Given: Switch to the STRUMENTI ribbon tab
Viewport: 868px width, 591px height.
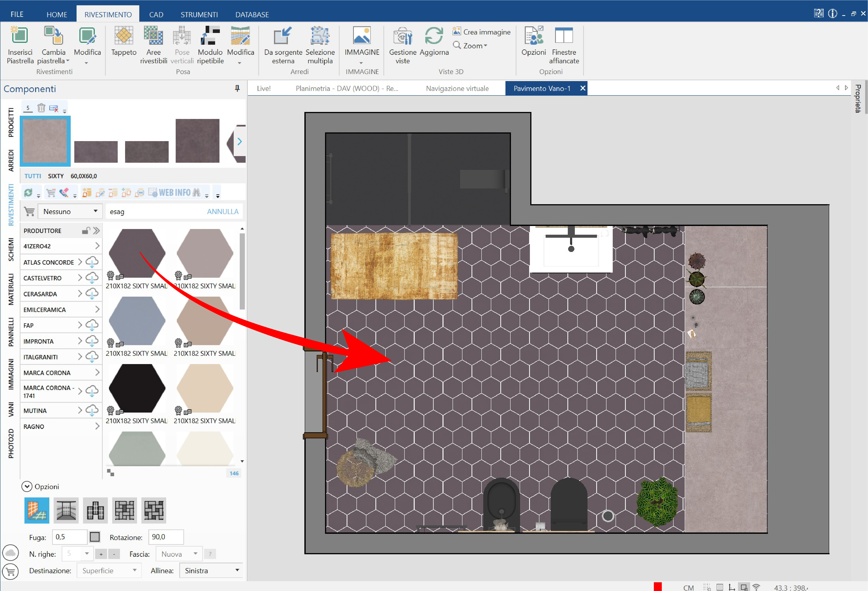Looking at the screenshot, I should click(x=199, y=15).
